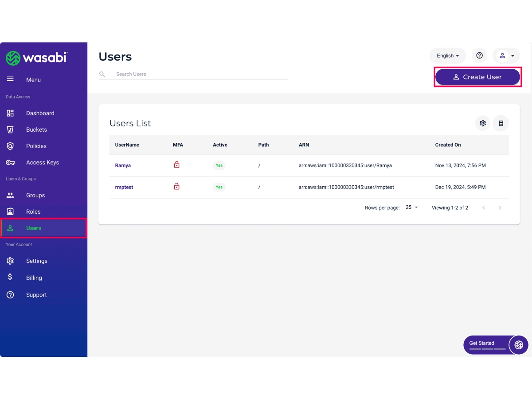532x399 pixels.
Task: Open the Ramya user link
Action: tap(123, 165)
